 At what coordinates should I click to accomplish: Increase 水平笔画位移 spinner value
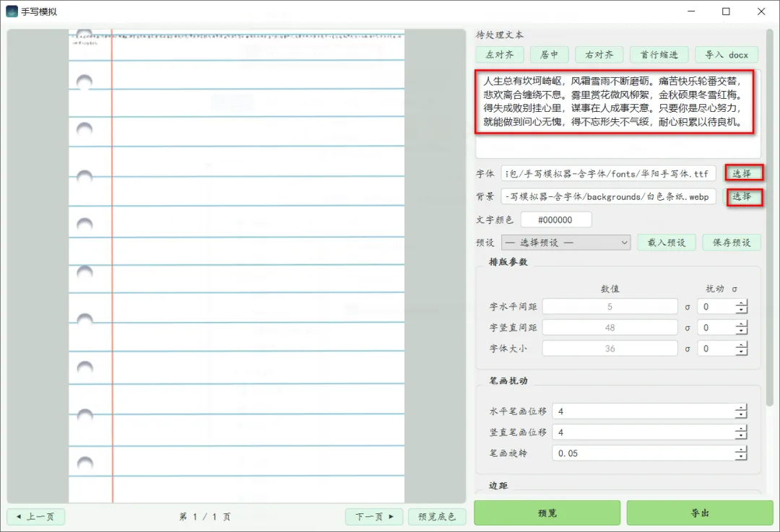[741, 407]
